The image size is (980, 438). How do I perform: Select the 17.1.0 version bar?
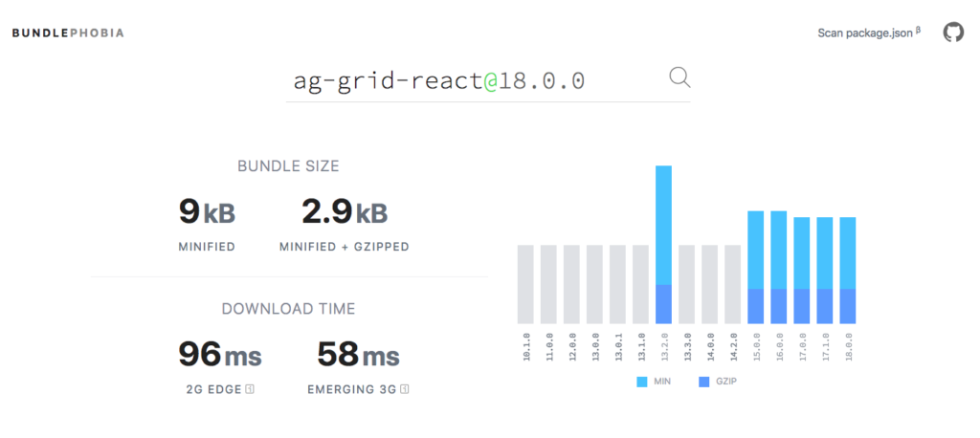(824, 271)
